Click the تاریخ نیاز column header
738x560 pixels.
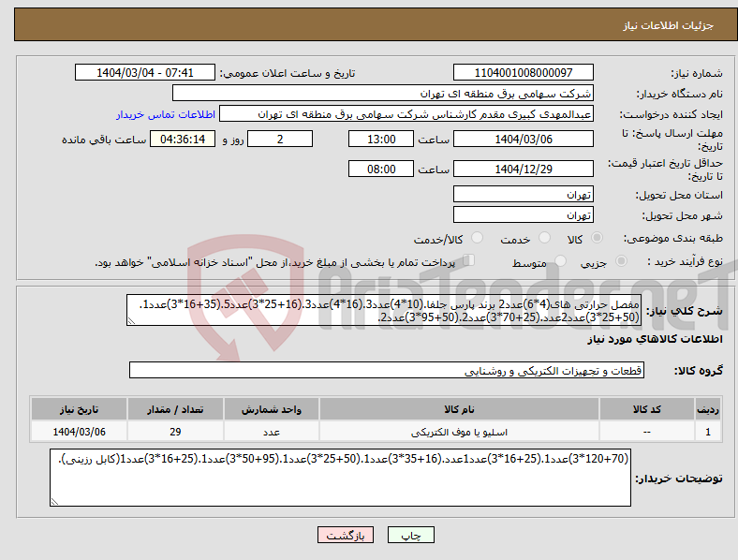(x=79, y=409)
